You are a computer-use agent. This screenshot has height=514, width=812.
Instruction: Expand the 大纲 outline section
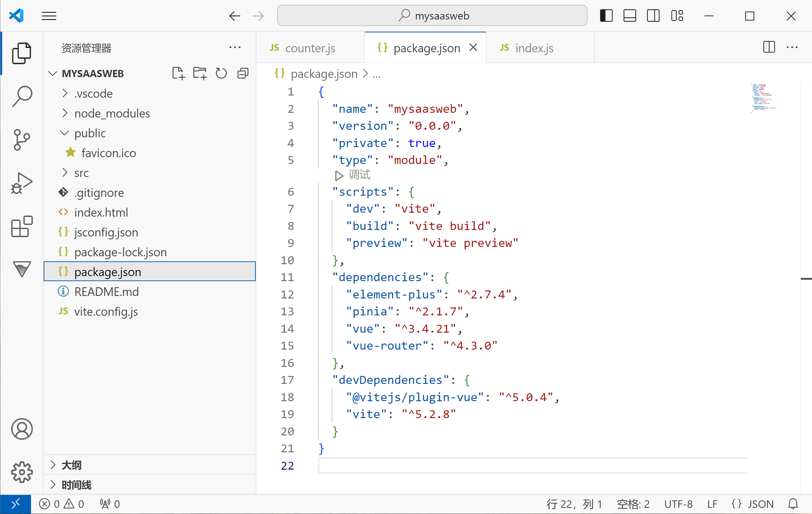71,465
